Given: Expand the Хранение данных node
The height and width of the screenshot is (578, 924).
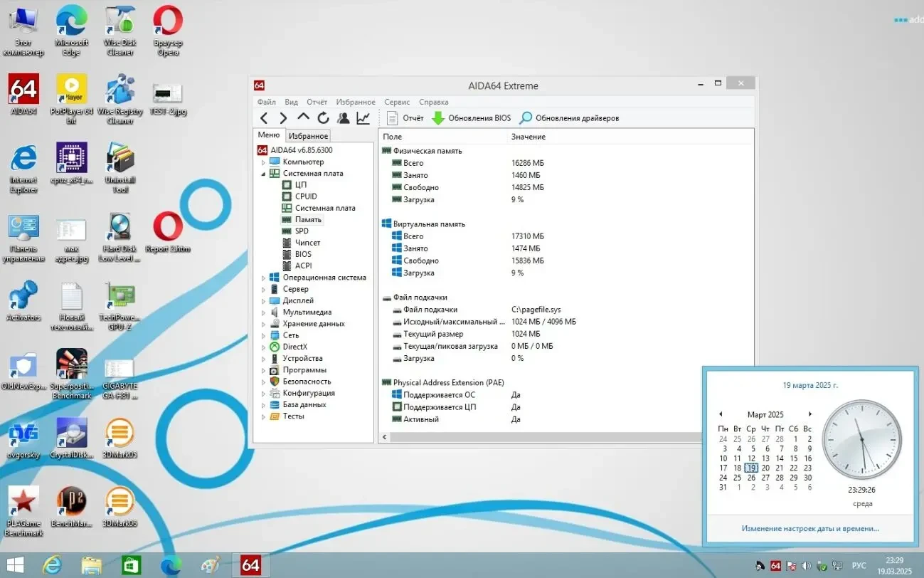Looking at the screenshot, I should pos(263,324).
